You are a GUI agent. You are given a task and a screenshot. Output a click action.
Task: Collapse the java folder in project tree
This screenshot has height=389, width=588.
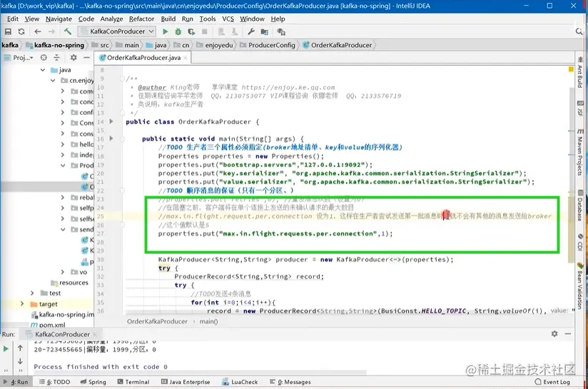43,70
